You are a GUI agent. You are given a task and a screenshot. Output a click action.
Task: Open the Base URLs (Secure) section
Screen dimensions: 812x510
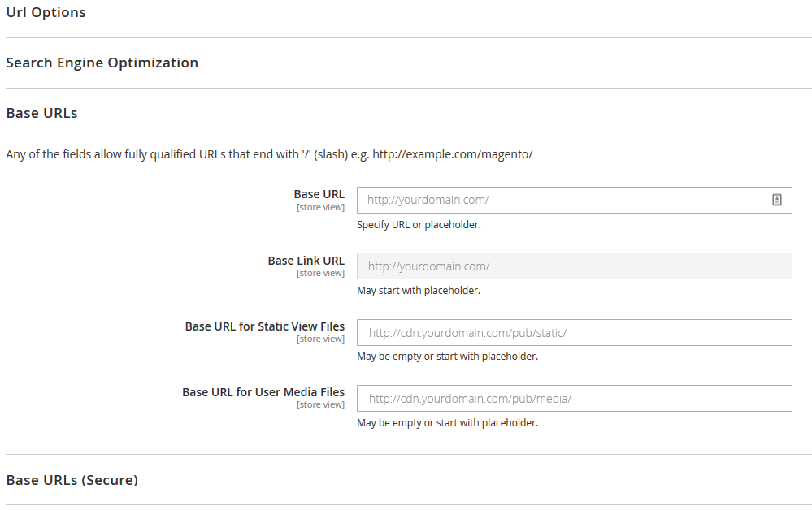coord(72,480)
